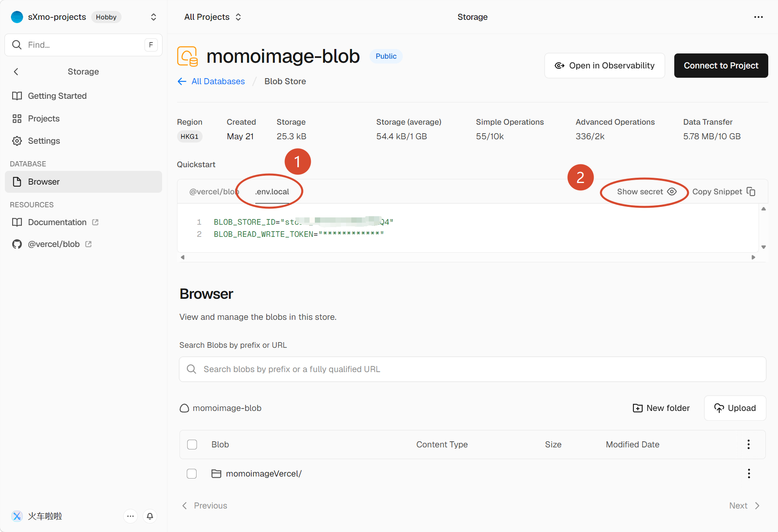Image resolution: width=778 pixels, height=532 pixels.
Task: Click the momoimage-blob breadcrumb root
Action: pyautogui.click(x=220, y=408)
